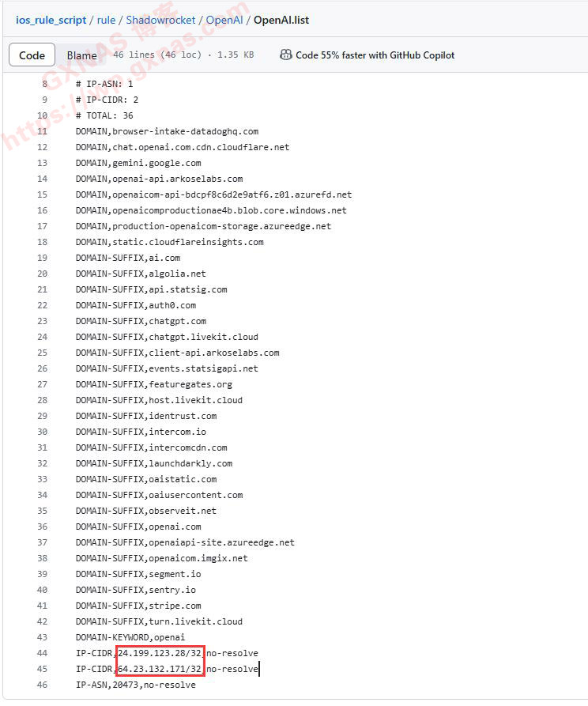Click line number 11 in the gutter
Viewport: 588px width, 706px height.
click(x=42, y=131)
